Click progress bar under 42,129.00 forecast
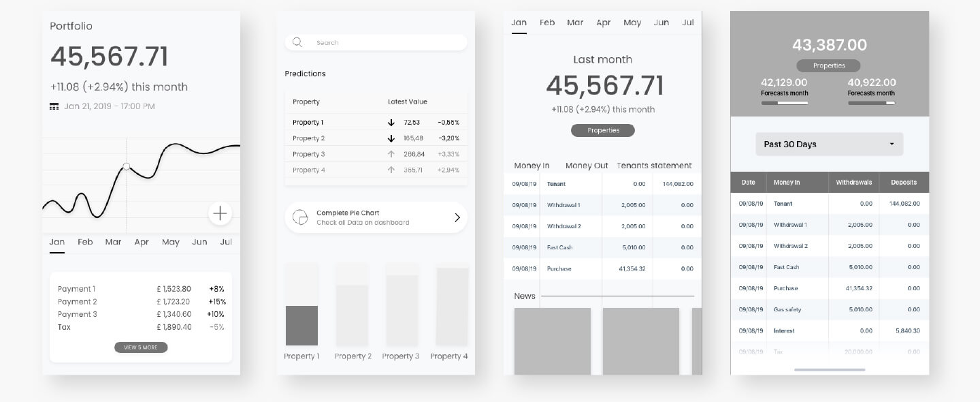This screenshot has width=980, height=402. [x=784, y=103]
